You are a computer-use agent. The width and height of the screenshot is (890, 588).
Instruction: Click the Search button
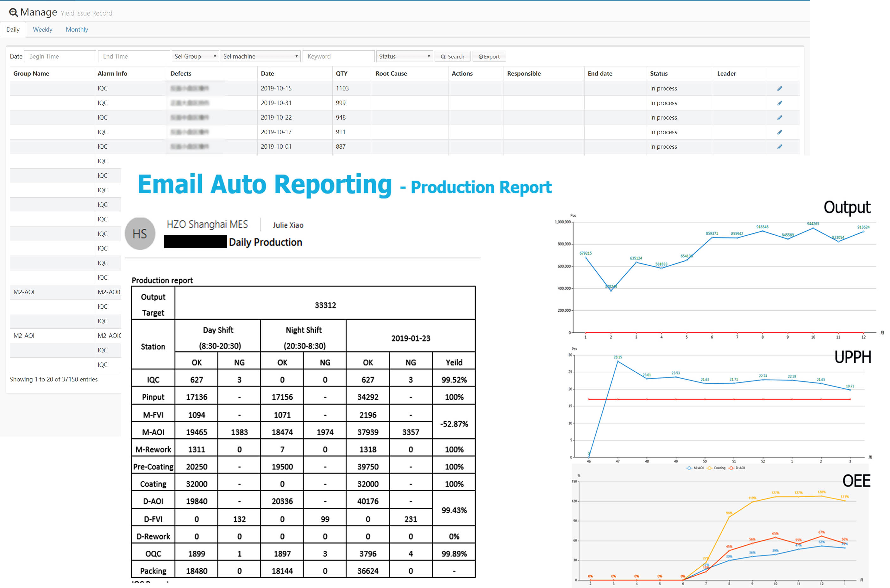pyautogui.click(x=452, y=57)
